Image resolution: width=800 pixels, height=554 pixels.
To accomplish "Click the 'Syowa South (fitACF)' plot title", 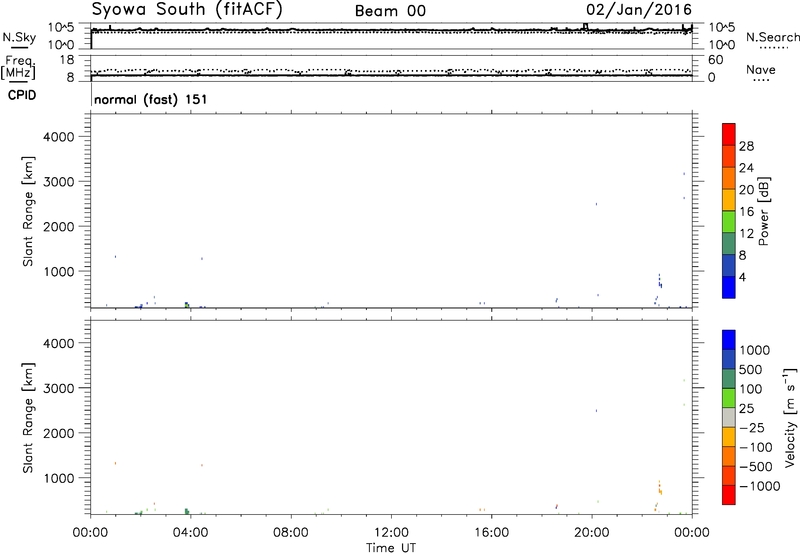I will click(187, 10).
